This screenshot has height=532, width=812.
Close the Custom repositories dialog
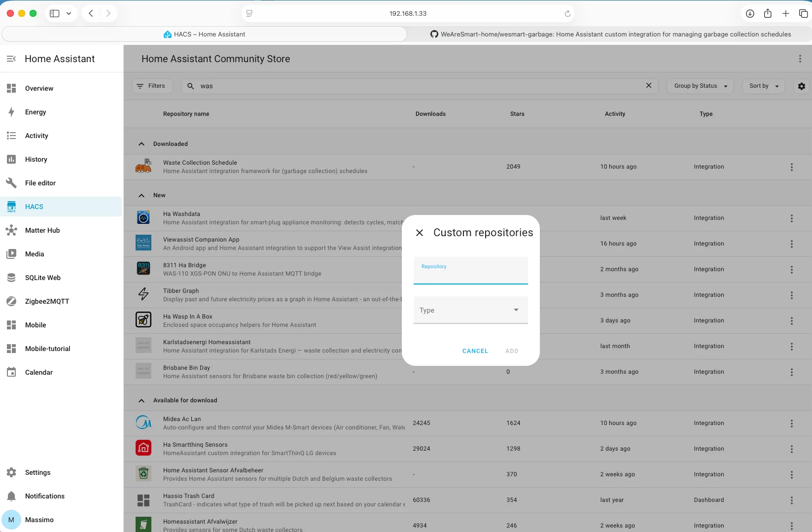click(x=420, y=233)
